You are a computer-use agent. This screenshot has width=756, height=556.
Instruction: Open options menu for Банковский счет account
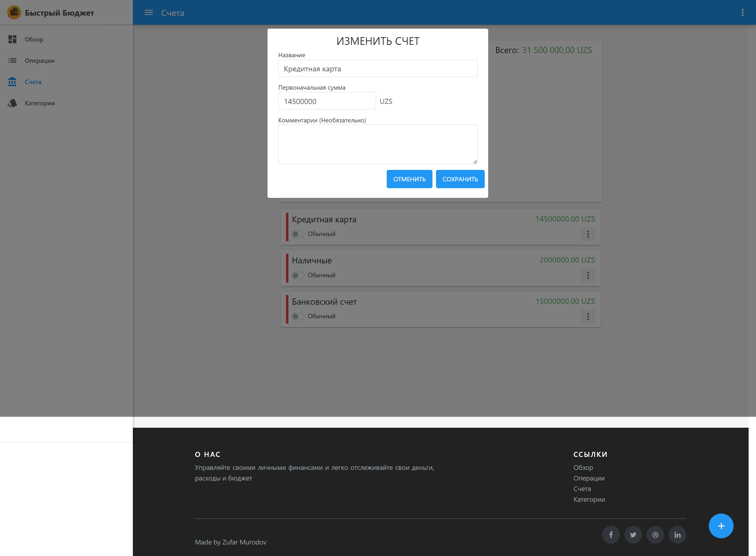[588, 316]
